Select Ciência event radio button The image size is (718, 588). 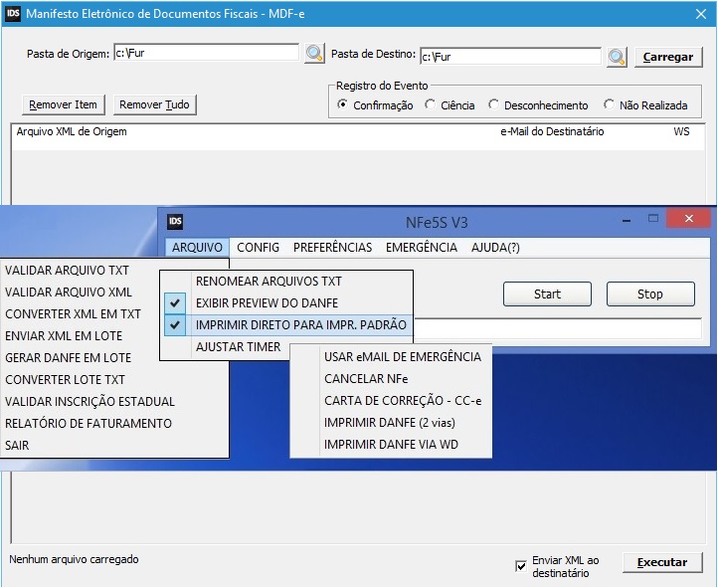(x=430, y=104)
